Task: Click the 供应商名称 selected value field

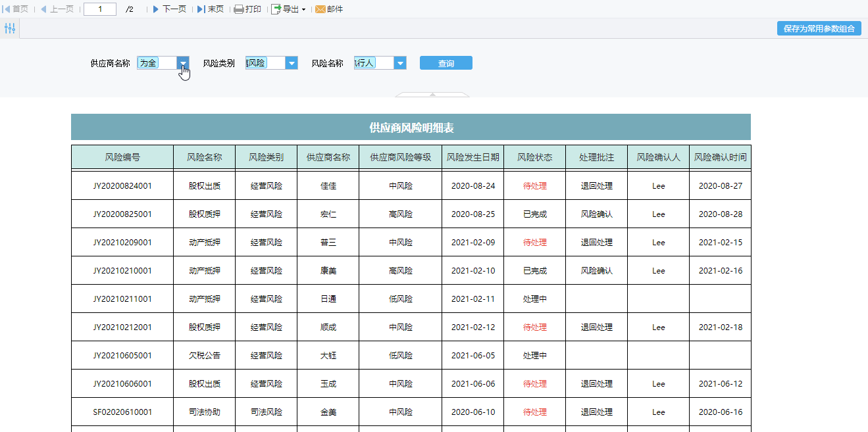Action: click(x=157, y=63)
